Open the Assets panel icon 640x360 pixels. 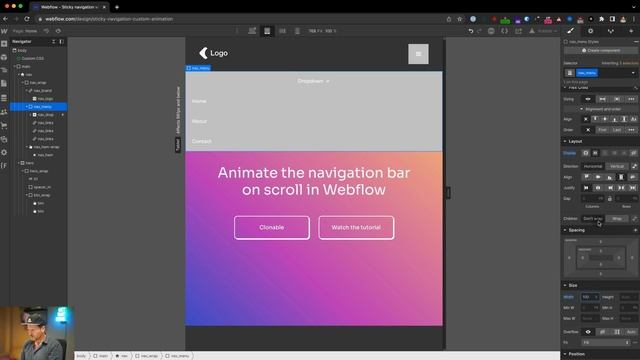pyautogui.click(x=4, y=139)
